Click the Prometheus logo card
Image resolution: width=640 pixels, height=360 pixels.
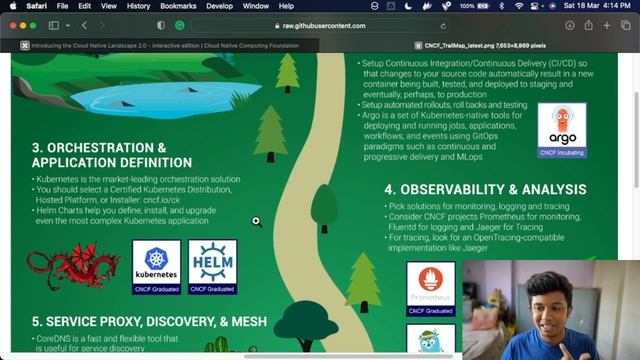tap(431, 289)
